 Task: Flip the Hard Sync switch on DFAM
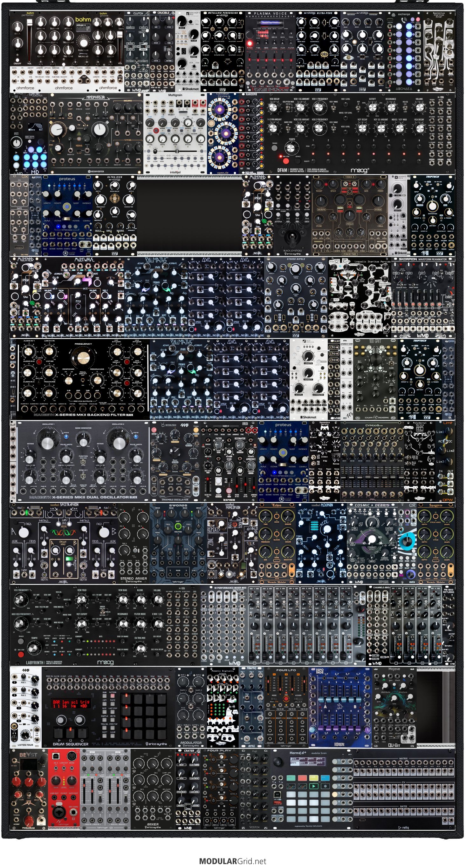click(289, 128)
